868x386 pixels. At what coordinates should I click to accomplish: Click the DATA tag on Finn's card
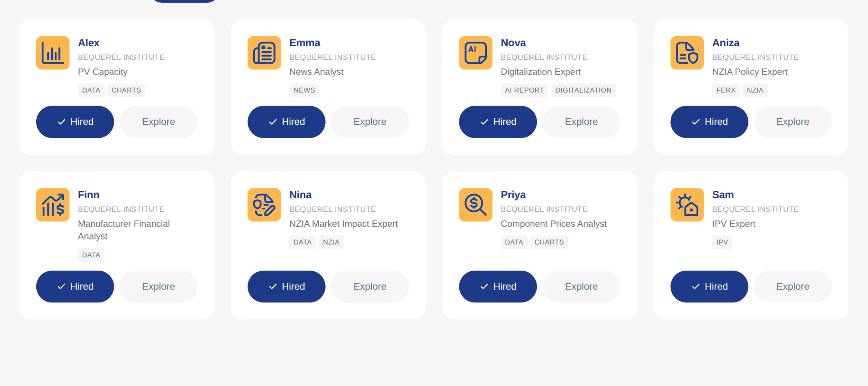pyautogui.click(x=91, y=255)
